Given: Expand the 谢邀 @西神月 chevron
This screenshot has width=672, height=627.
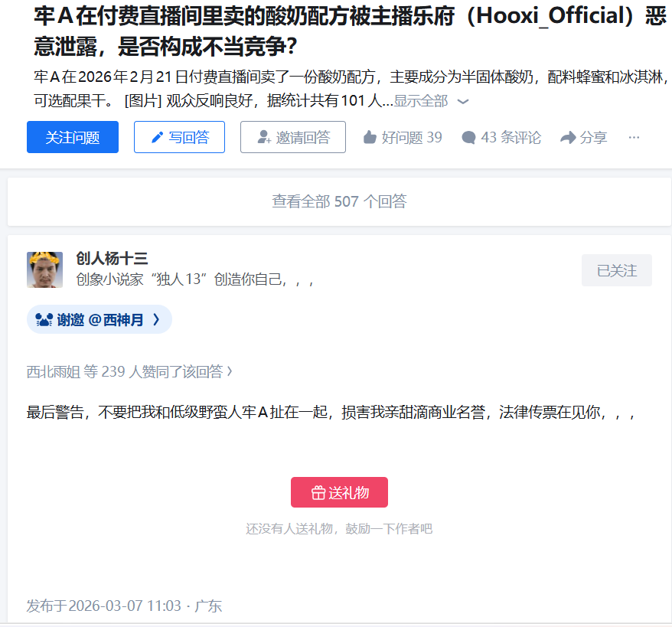Looking at the screenshot, I should pyautogui.click(x=156, y=319).
